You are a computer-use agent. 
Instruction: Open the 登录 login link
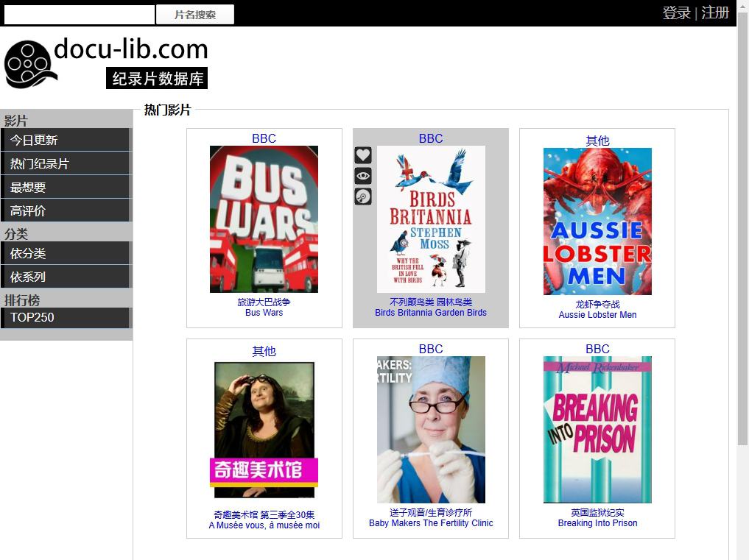pos(676,13)
